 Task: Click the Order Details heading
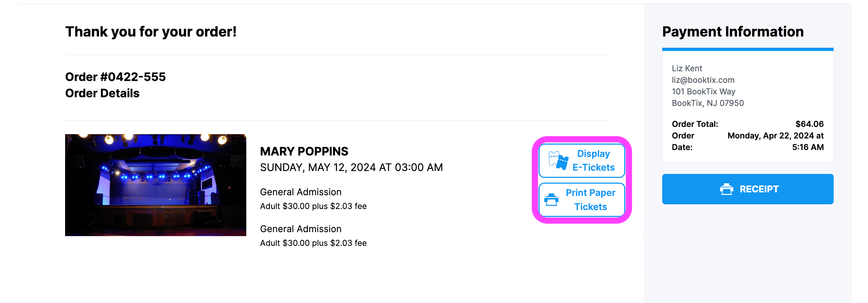102,93
